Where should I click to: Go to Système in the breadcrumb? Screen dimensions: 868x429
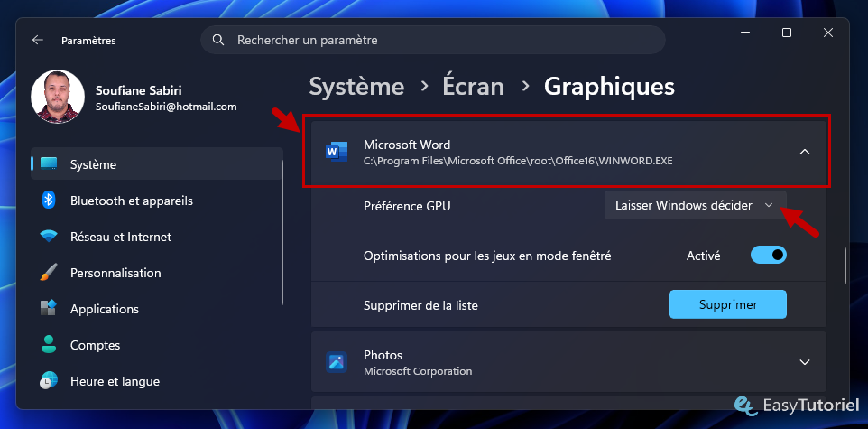tap(356, 87)
